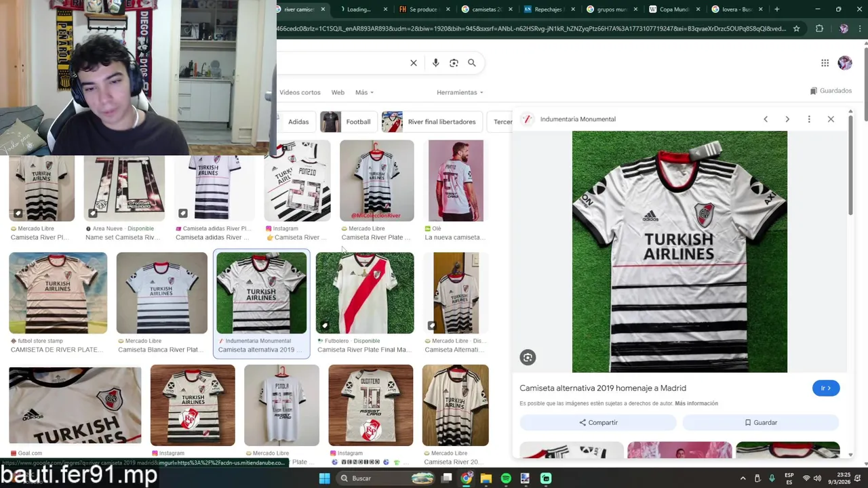The image size is (868, 488).
Task: Clear the Google search box text
Action: click(x=414, y=63)
